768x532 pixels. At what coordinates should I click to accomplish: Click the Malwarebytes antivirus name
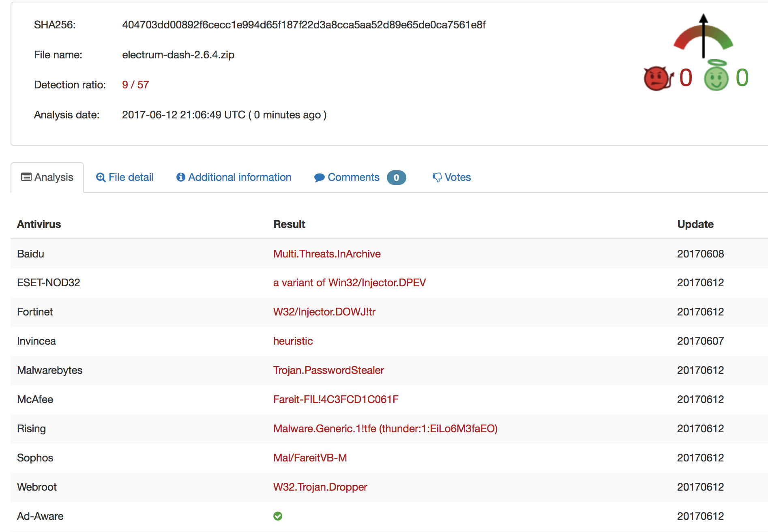point(50,370)
